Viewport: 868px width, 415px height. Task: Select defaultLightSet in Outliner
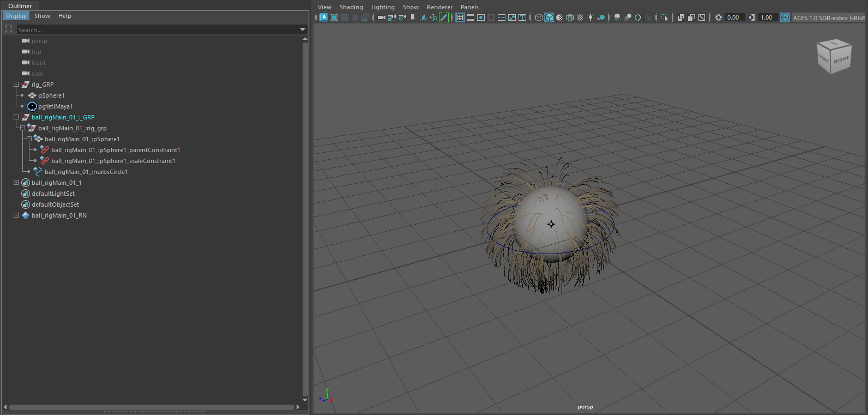coord(53,194)
